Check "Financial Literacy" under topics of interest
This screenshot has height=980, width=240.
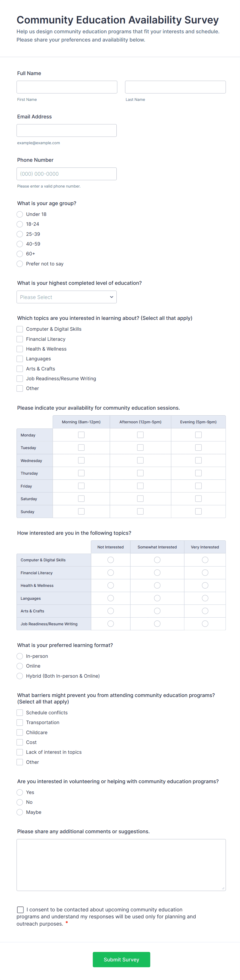(x=20, y=339)
